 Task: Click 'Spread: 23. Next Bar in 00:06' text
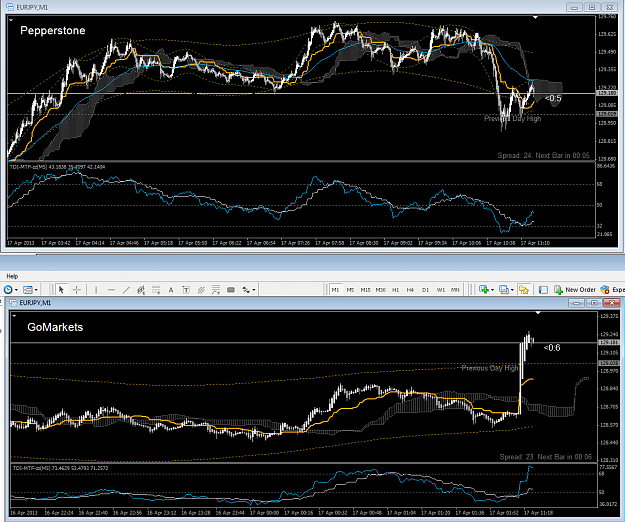pyautogui.click(x=546, y=457)
